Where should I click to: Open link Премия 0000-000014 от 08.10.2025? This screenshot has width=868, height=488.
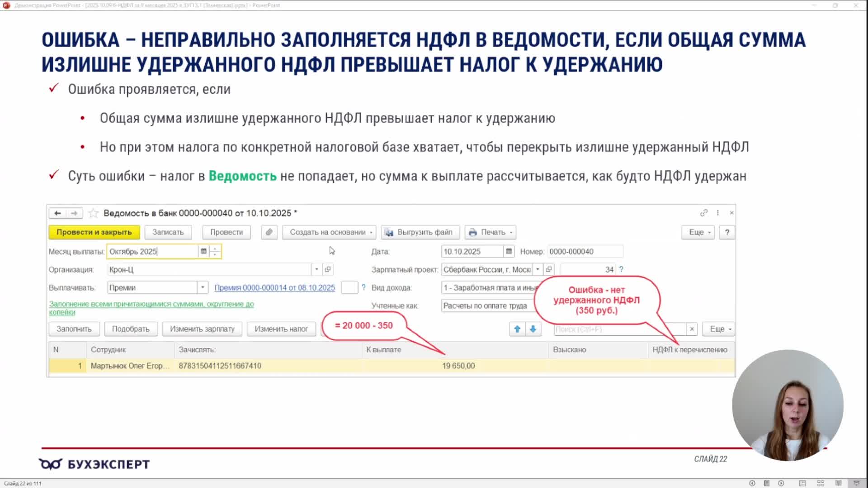(x=274, y=288)
